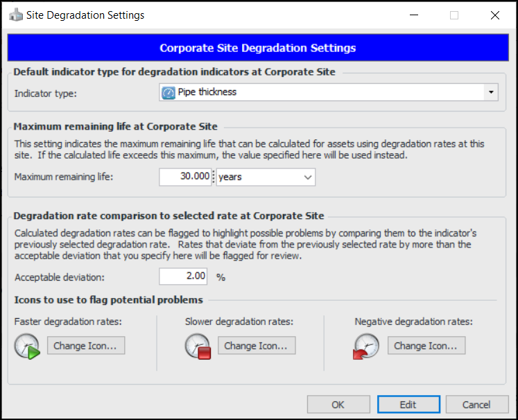Click the Pipe thickness gauge icon
Viewport: 518px width, 420px height.
click(x=169, y=92)
